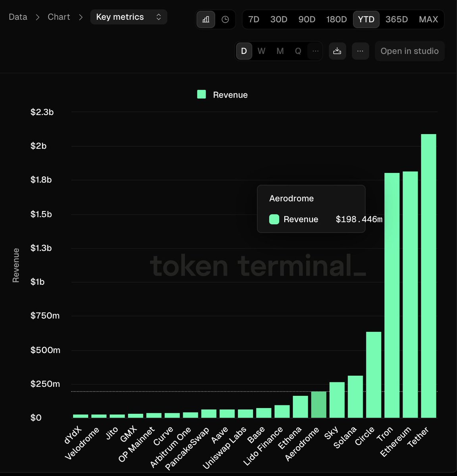Viewport: 457px width, 476px height.
Task: Switch to bar chart view icon
Action: [x=206, y=19]
